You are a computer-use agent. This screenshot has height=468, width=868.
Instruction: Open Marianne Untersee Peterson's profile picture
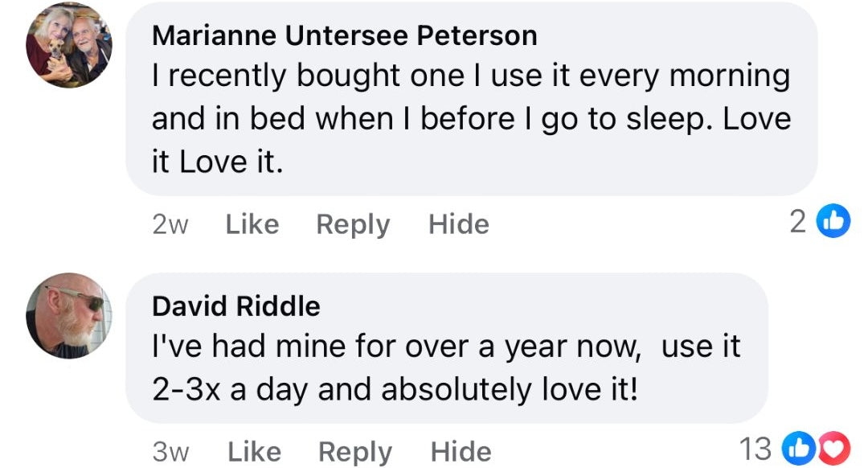(x=69, y=46)
